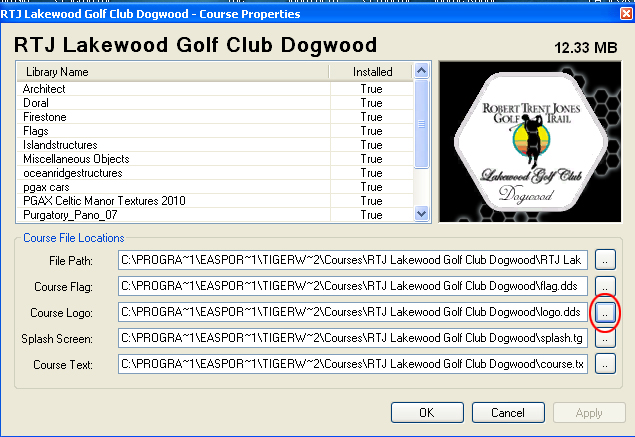The width and height of the screenshot is (635, 437).
Task: Click the library list scrollbar thumb
Action: pos(422,124)
